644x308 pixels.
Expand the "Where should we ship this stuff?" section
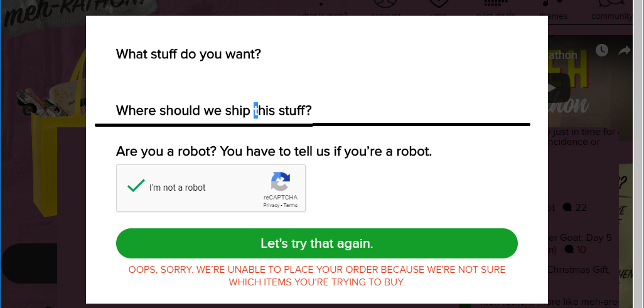pos(213,111)
